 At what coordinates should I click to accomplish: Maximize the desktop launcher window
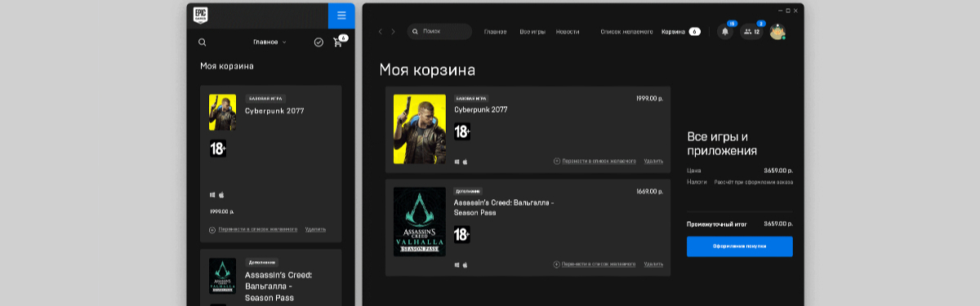tap(788, 11)
